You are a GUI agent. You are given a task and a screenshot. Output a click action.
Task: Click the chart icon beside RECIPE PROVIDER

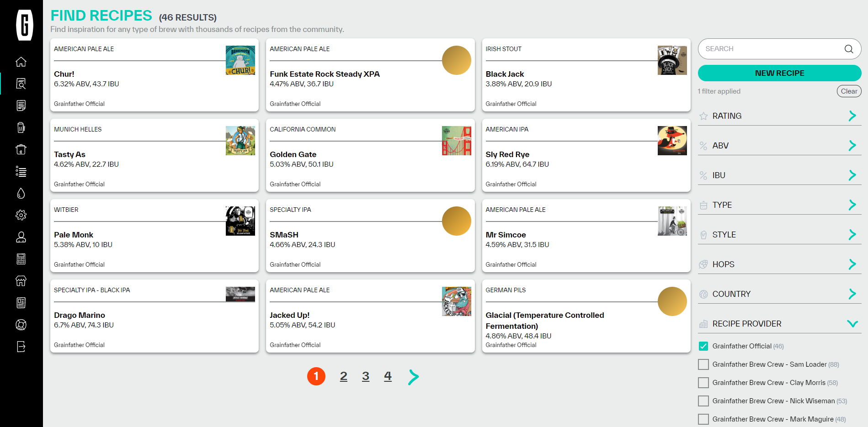pyautogui.click(x=703, y=324)
